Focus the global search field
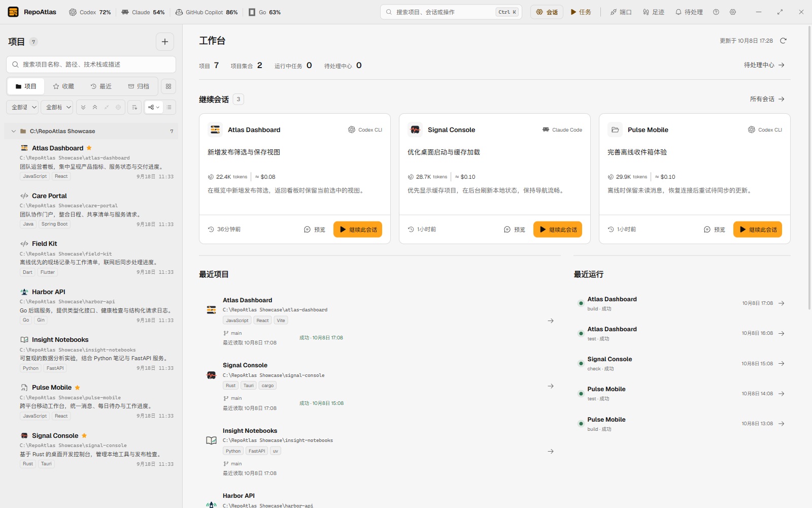Screen dimensions: 812x508 451,12
